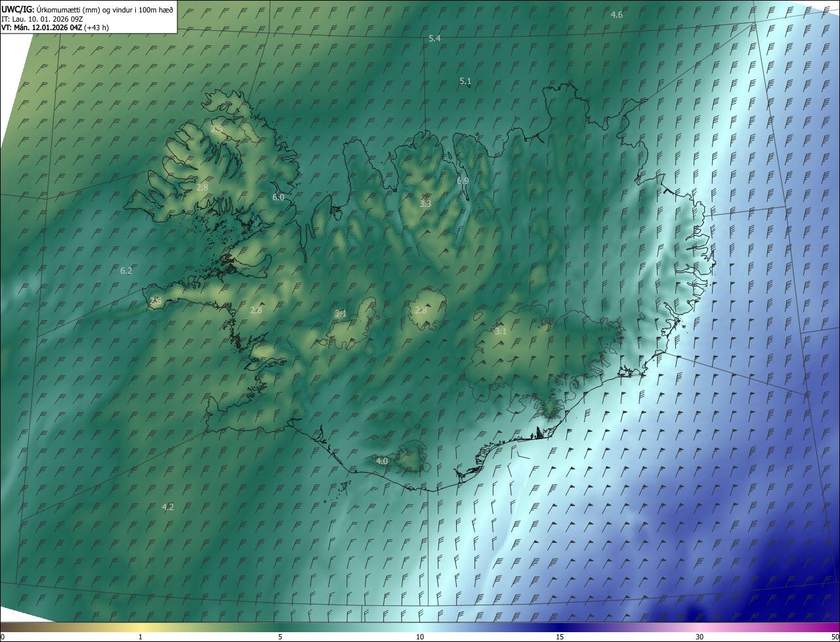Click the 6.9 precipitation value label
This screenshot has width=840, height=642.
click(463, 181)
